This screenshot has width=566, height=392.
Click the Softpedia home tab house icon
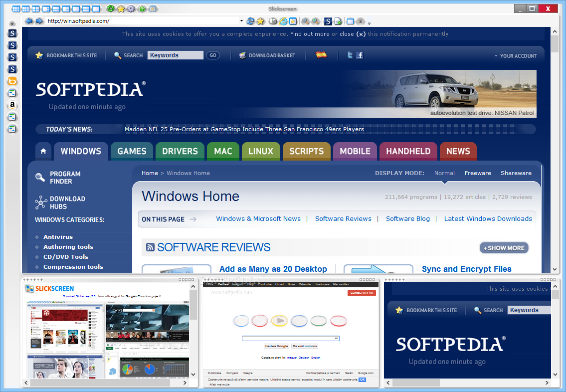(x=43, y=151)
